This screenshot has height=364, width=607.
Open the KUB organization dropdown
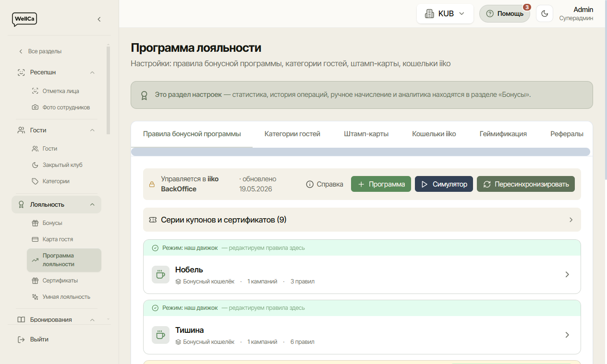click(445, 13)
